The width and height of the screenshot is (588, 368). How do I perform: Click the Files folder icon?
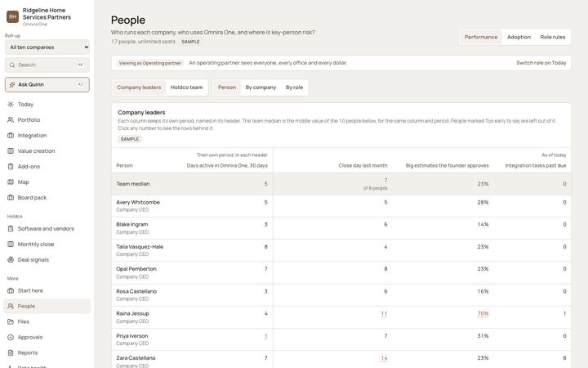coord(11,322)
